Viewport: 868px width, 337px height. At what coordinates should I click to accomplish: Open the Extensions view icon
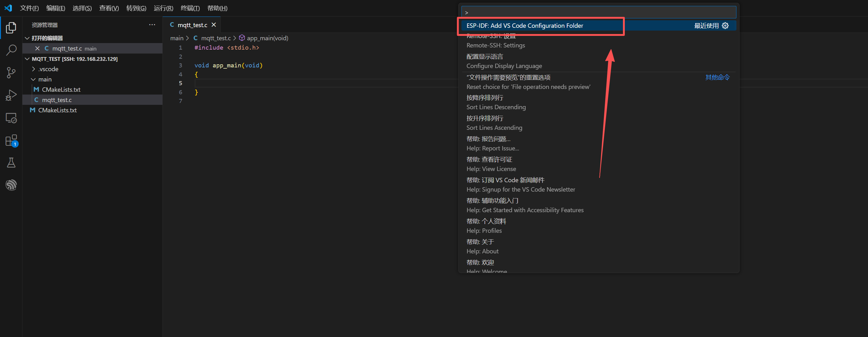(x=11, y=140)
